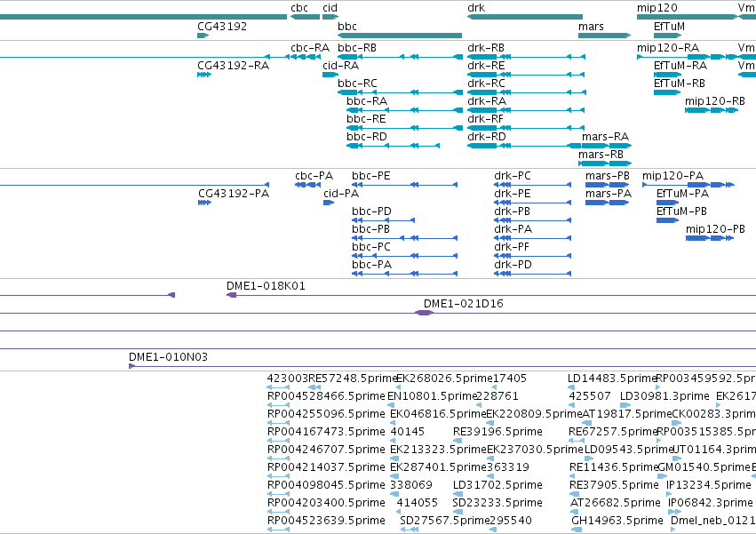
Task: Select the CG43192-RA transcript
Action: (x=233, y=66)
